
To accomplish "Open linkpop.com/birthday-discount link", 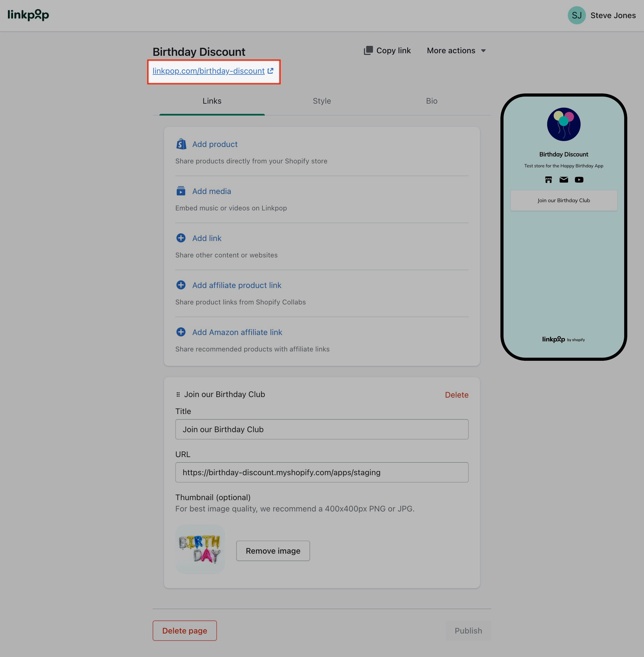I will click(x=209, y=71).
